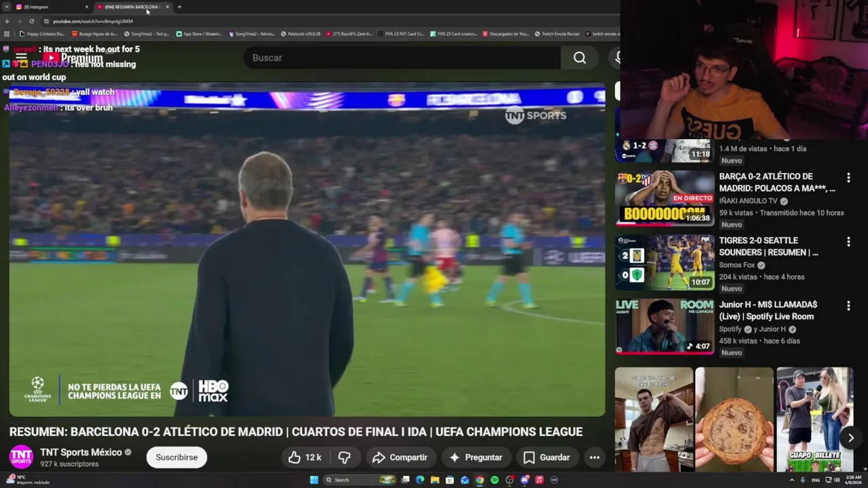Open FIFA 23 FUT Card Cr... bookmark
This screenshot has width=868, height=488.
coord(401,34)
